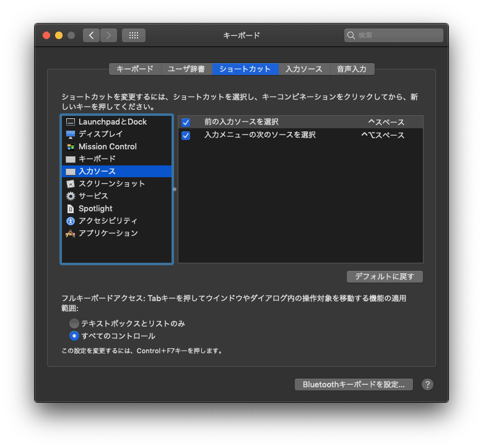This screenshot has width=483, height=448.
Task: Click the アプリケーション icon
Action: pyautogui.click(x=70, y=234)
